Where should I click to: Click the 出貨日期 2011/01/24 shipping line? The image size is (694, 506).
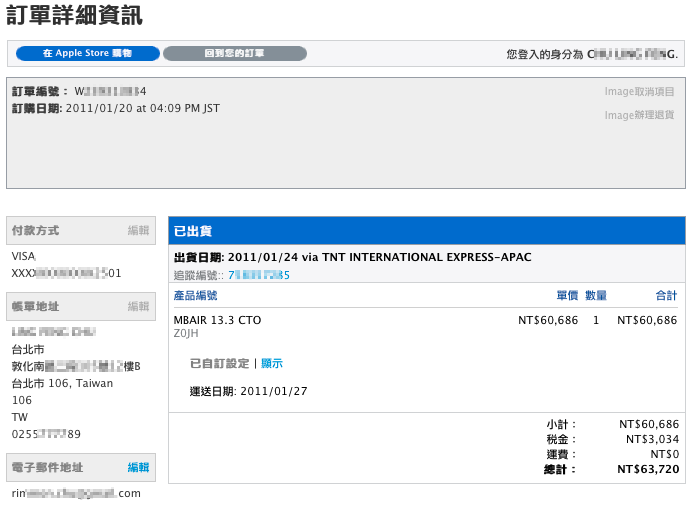pos(352,257)
